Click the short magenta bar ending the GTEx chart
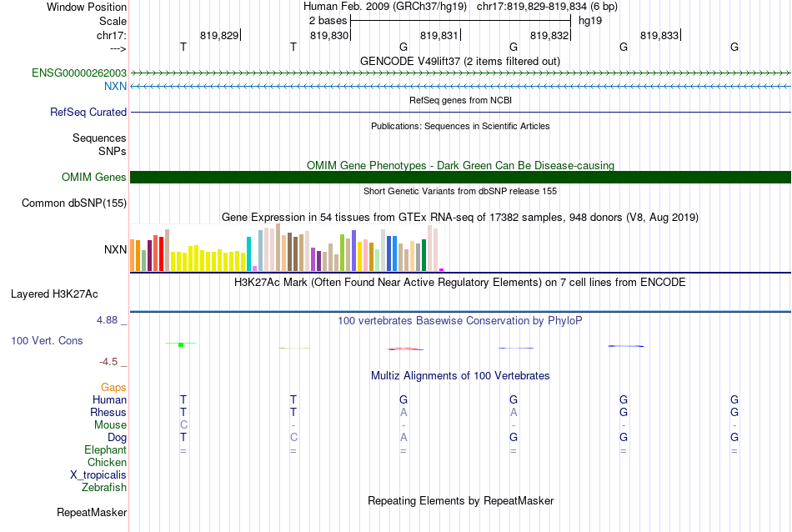Viewport: 792px width, 532px height. click(x=442, y=270)
